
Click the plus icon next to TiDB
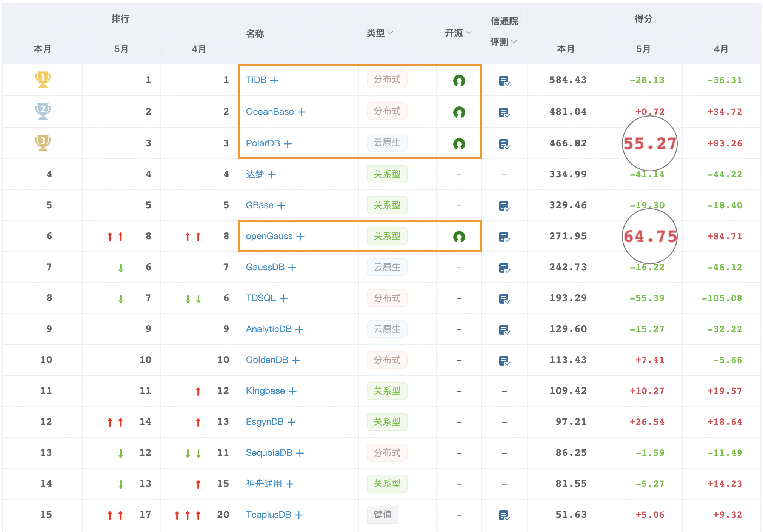tap(274, 80)
